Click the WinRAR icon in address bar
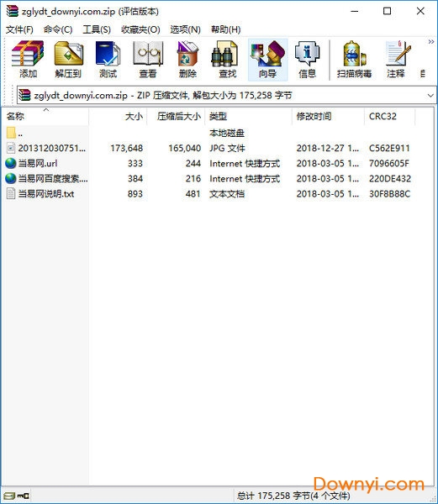The height and width of the screenshot is (504, 438). click(x=24, y=95)
